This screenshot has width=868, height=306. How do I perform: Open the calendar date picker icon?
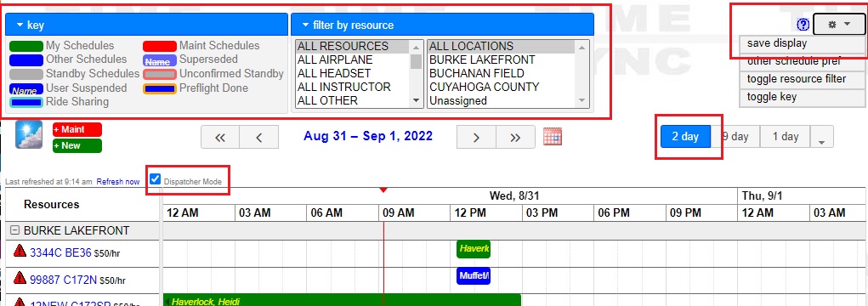[x=553, y=137]
